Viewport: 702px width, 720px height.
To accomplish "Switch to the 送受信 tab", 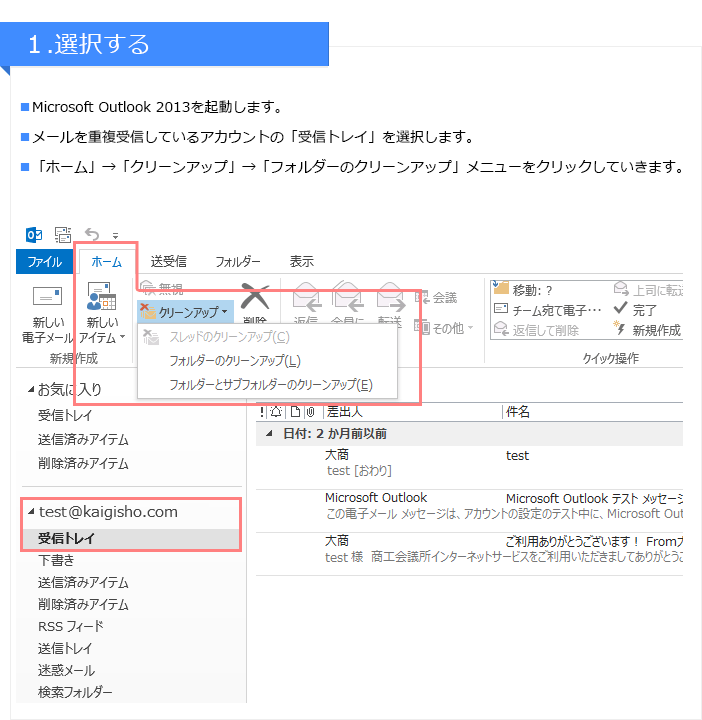I will tap(168, 262).
